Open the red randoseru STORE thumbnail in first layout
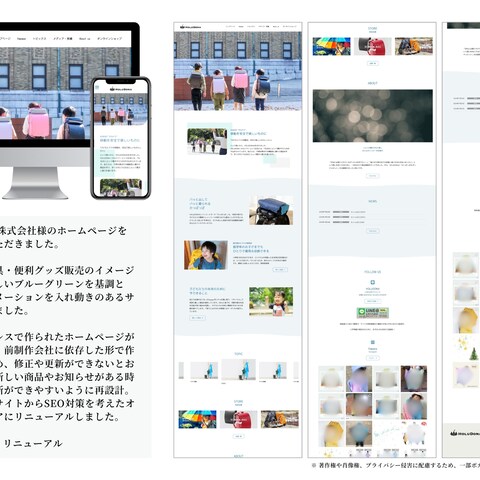Image resolution: width=480 pixels, height=480 pixels. point(238,419)
